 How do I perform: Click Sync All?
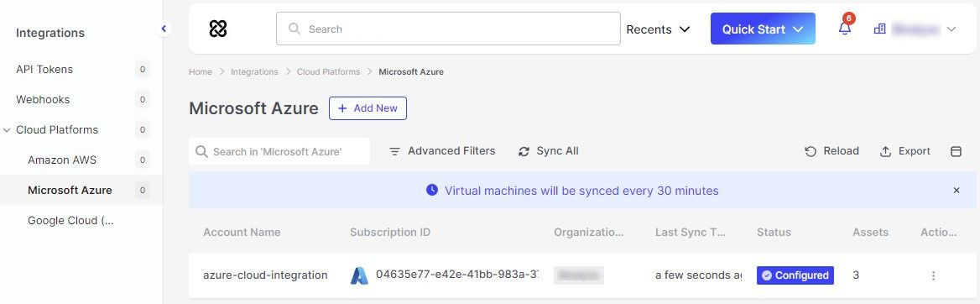pyautogui.click(x=548, y=151)
